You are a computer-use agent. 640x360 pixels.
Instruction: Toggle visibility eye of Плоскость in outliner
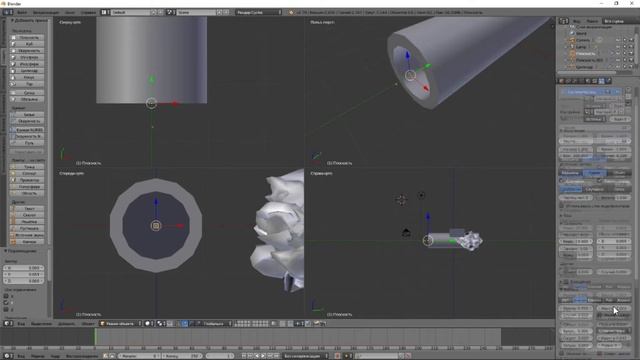(x=618, y=53)
